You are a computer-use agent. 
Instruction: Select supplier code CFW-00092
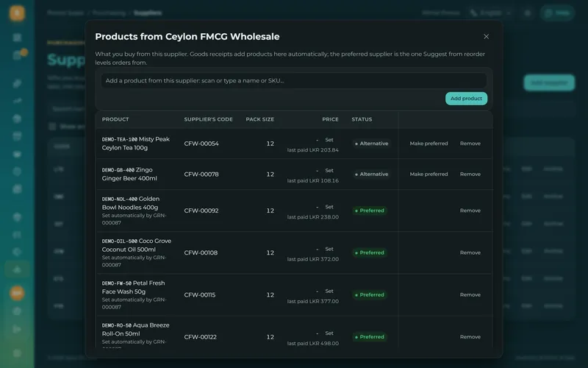[201, 210]
